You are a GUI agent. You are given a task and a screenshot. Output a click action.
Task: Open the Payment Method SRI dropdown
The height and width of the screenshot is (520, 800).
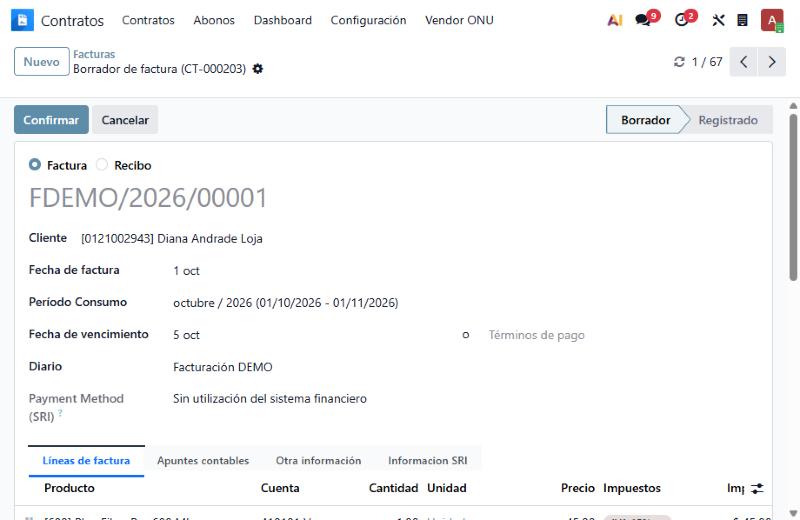click(269, 399)
